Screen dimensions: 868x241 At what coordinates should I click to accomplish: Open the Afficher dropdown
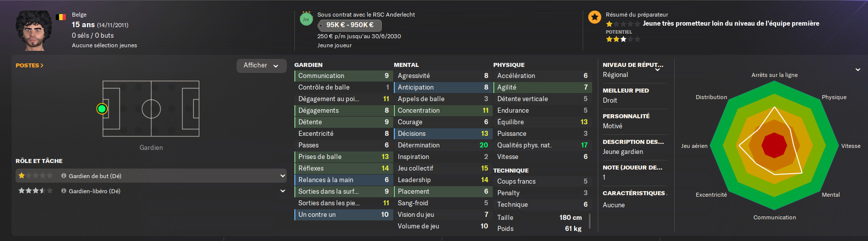pos(261,65)
